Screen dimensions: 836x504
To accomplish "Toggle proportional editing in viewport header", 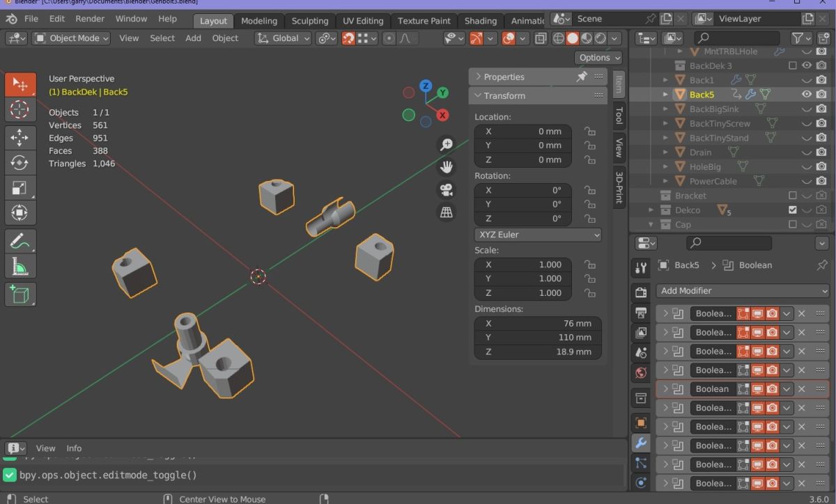I will tap(389, 38).
